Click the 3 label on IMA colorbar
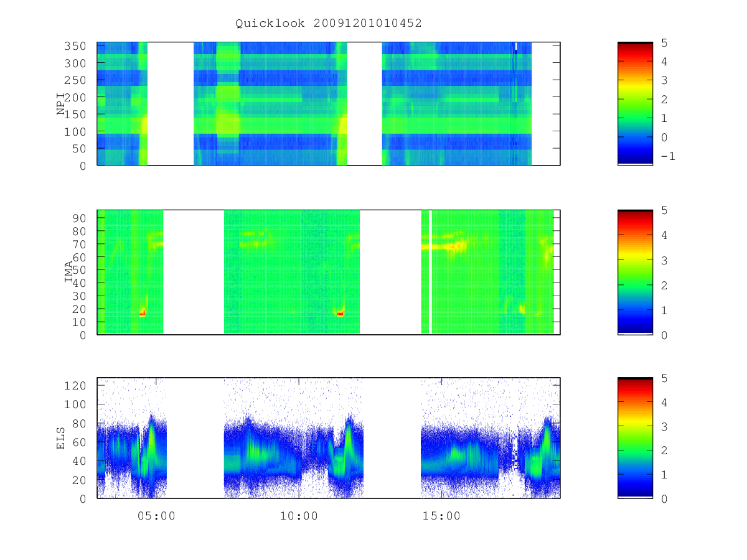Image resolution: width=747 pixels, height=560 pixels. click(664, 260)
